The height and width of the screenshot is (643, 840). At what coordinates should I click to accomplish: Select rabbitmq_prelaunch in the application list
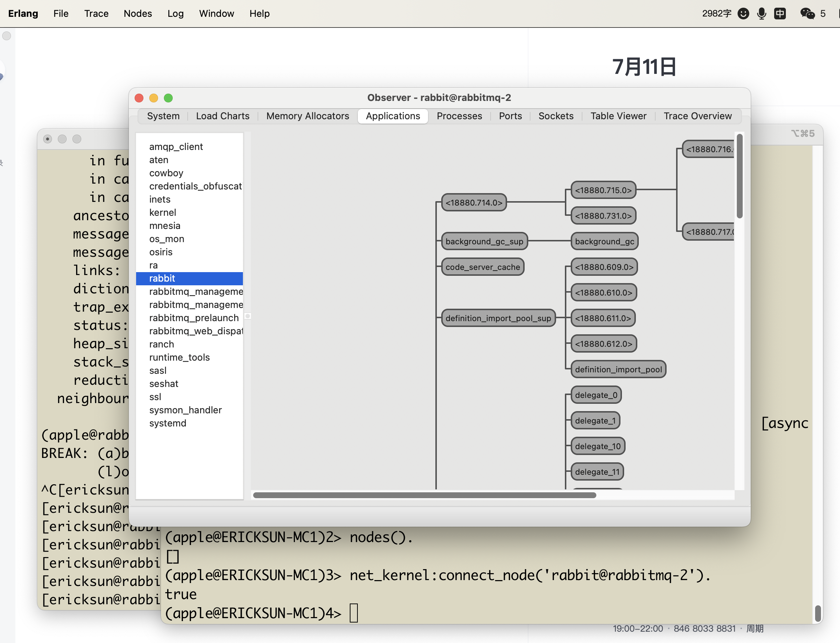[x=190, y=318]
